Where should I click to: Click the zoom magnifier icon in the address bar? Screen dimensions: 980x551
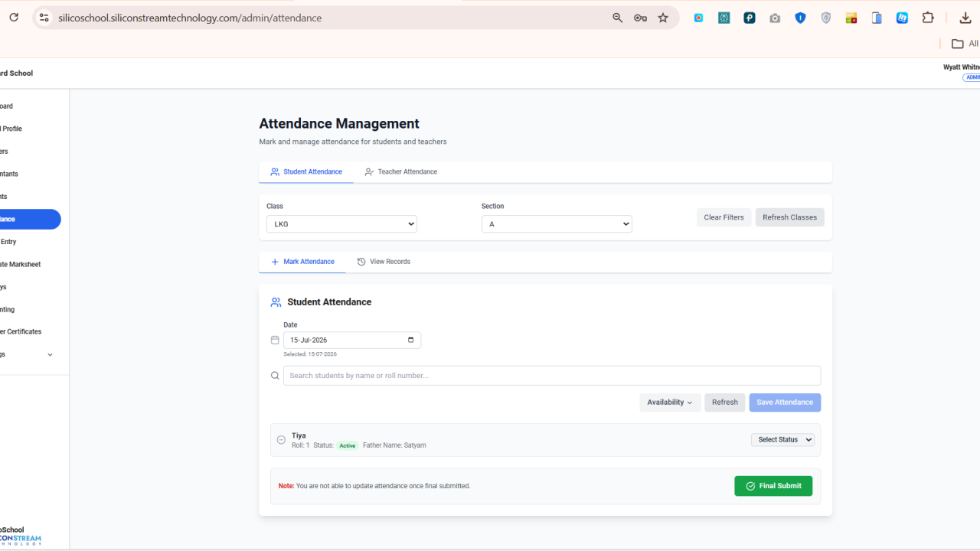click(x=617, y=18)
